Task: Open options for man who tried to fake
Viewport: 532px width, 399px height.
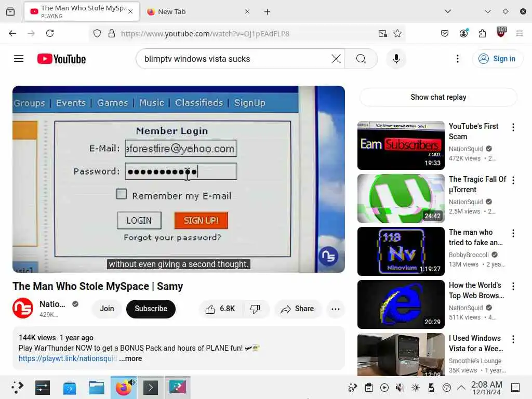Action: tap(513, 233)
